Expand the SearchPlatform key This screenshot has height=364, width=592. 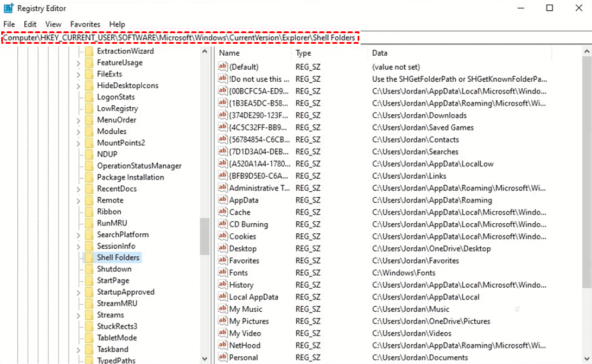coord(78,235)
